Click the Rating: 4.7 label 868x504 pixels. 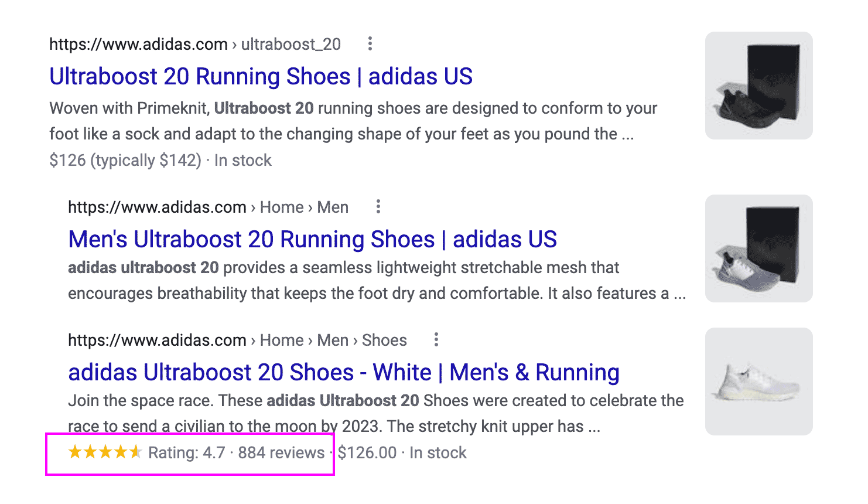(x=186, y=452)
